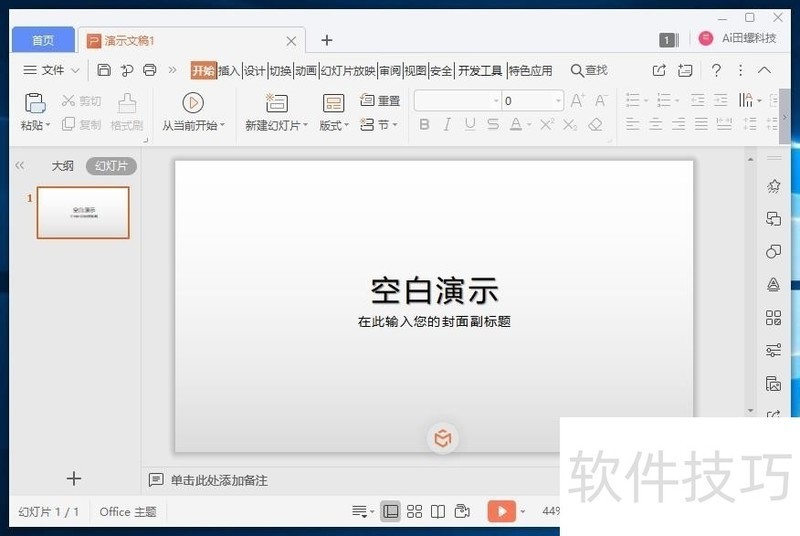Click the 查找 search button

pyautogui.click(x=589, y=71)
